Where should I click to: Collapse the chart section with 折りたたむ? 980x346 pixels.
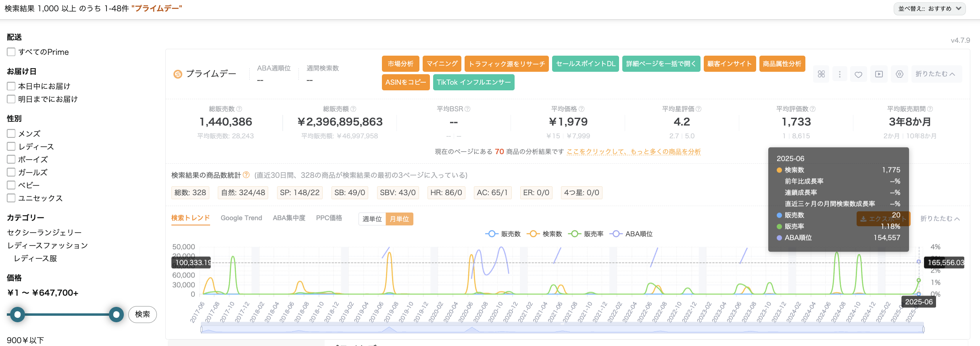coord(940,219)
